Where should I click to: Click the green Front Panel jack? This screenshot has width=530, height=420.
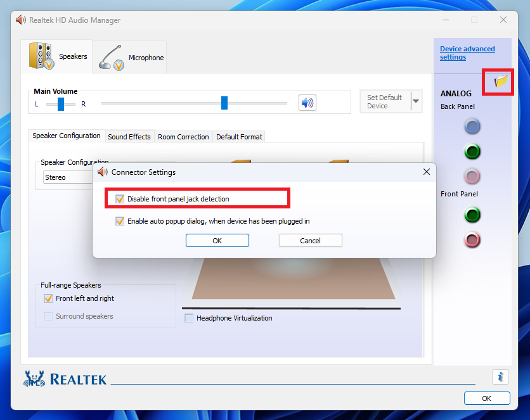click(x=472, y=215)
